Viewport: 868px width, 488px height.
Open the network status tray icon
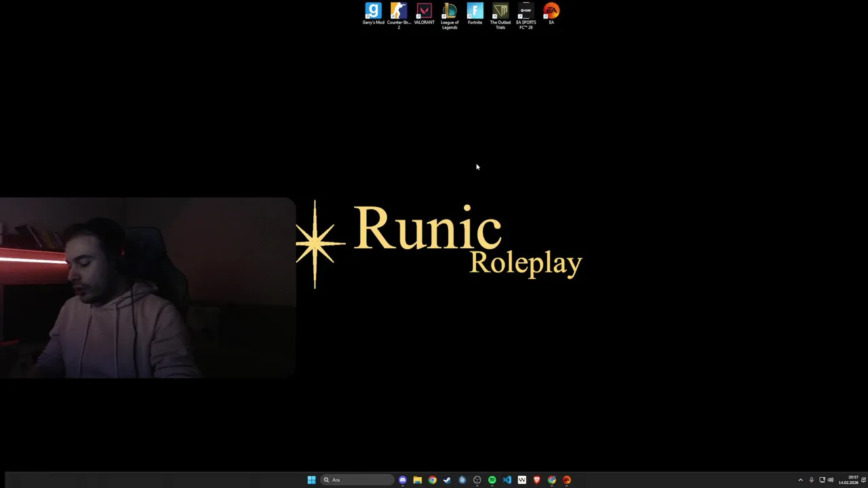coord(822,480)
